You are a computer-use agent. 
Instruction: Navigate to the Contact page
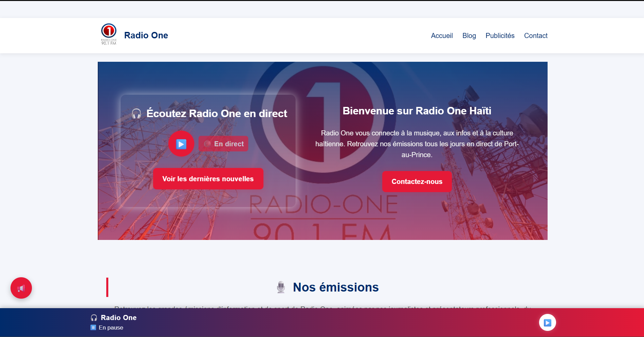536,35
